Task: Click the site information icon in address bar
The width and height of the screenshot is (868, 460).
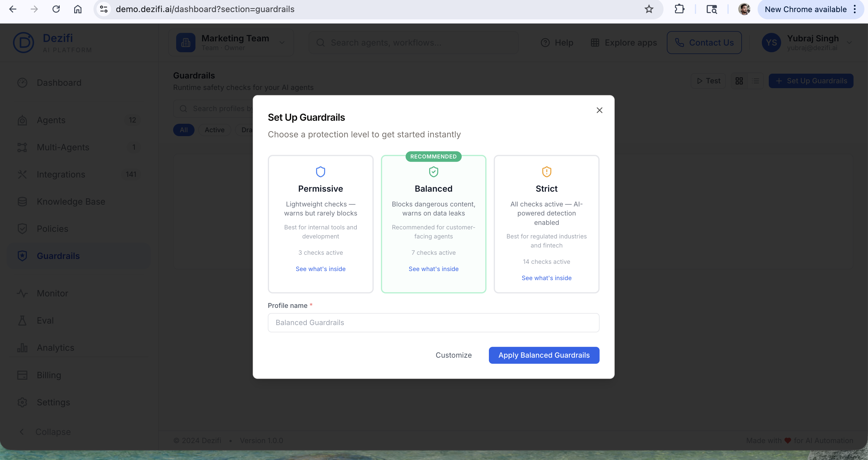Action: click(104, 9)
